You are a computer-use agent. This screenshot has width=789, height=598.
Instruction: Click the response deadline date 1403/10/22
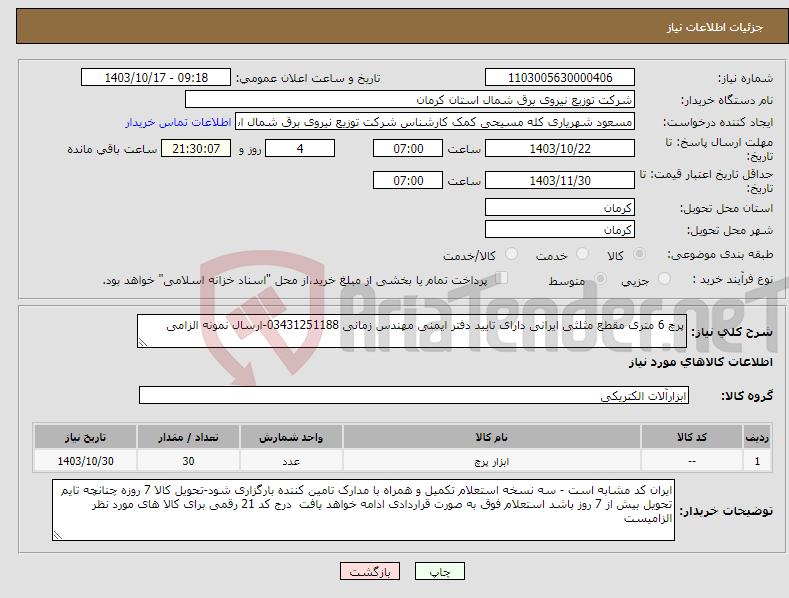click(560, 148)
